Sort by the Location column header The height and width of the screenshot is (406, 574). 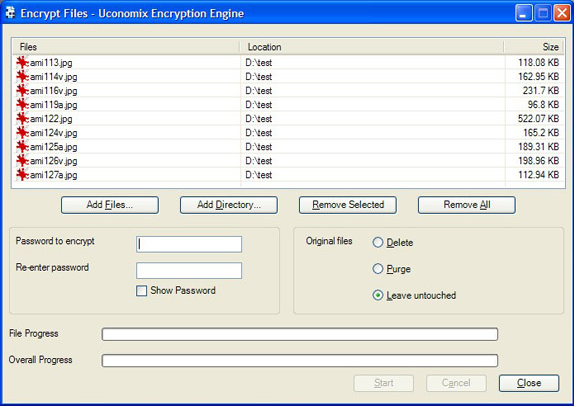click(x=372, y=47)
